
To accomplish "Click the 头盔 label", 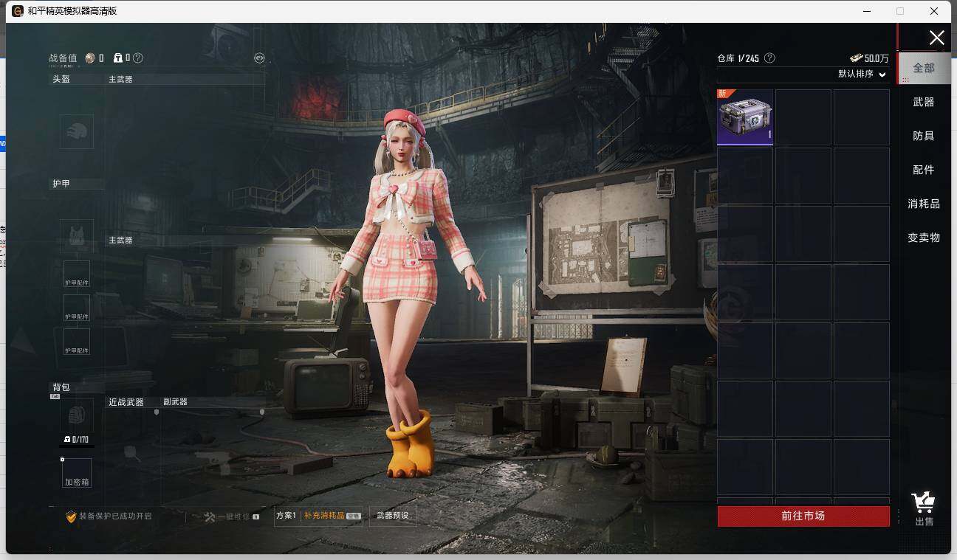I will click(x=61, y=79).
